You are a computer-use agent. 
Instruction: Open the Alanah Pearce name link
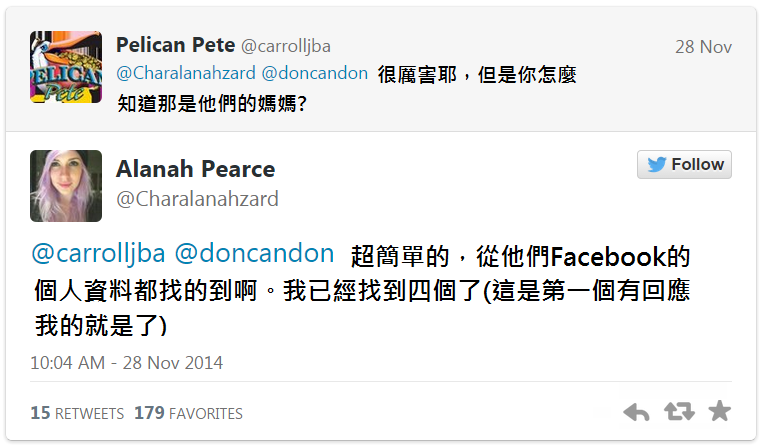pos(195,168)
